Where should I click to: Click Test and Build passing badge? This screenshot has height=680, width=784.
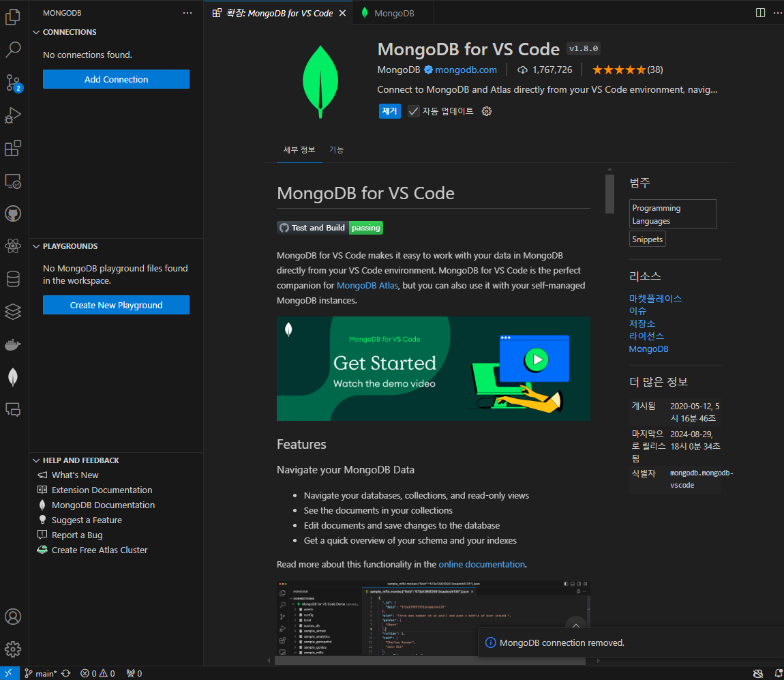click(x=330, y=228)
